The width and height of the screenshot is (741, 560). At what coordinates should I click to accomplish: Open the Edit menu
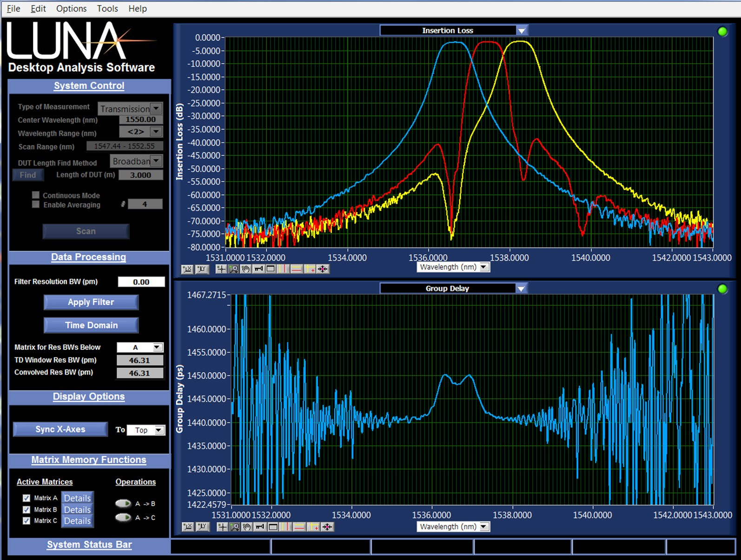coord(38,8)
